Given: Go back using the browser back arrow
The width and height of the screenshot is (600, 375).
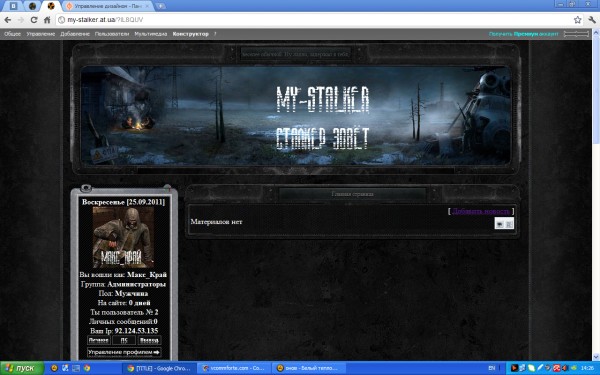Looking at the screenshot, I should click(x=8, y=20).
